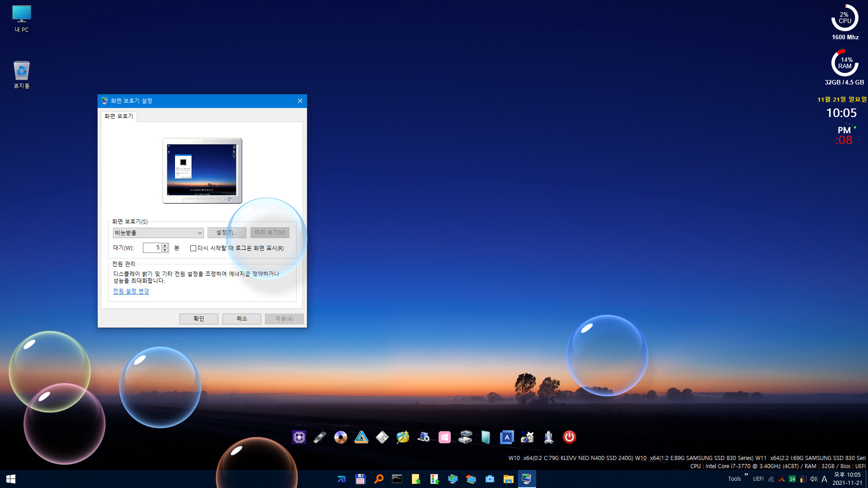Open the monitors with green refresh arrow icon
The height and width of the screenshot is (488, 868).
453,479
